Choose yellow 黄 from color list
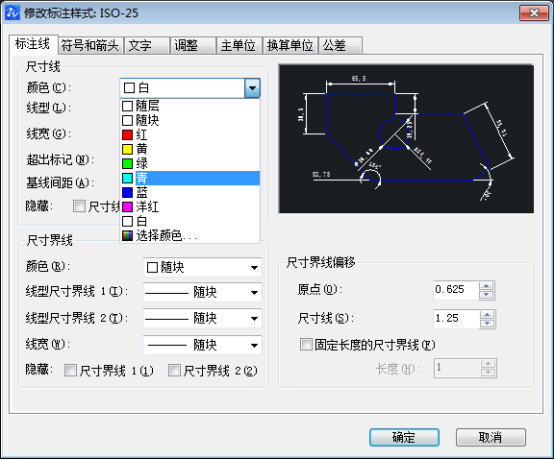 tap(190, 149)
